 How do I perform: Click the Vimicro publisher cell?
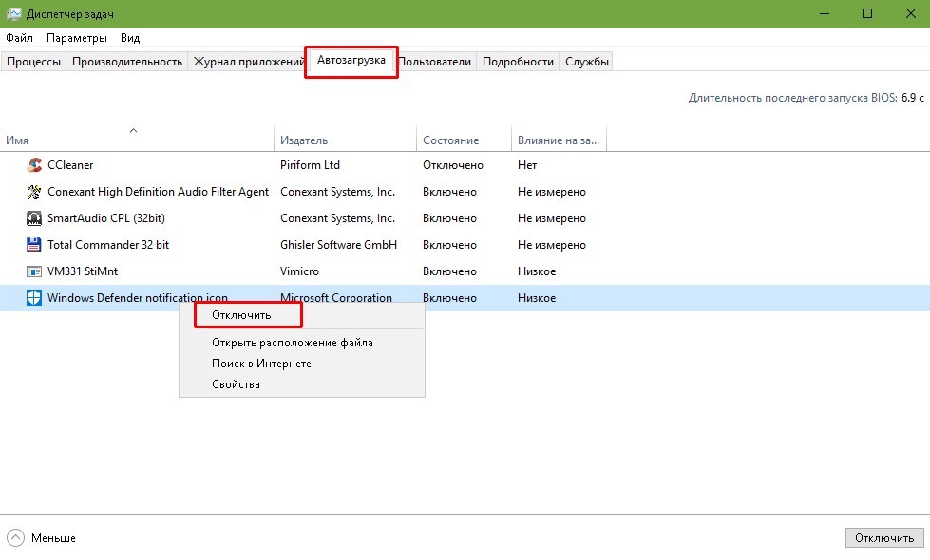pyautogui.click(x=299, y=271)
